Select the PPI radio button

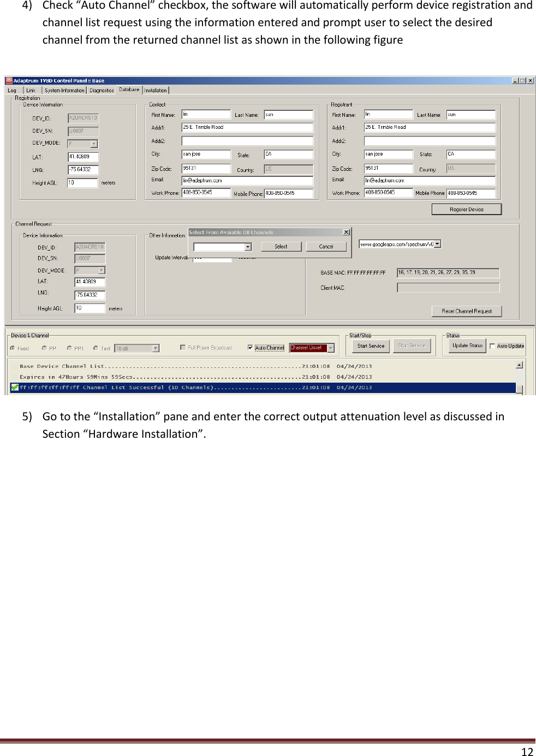click(69, 348)
